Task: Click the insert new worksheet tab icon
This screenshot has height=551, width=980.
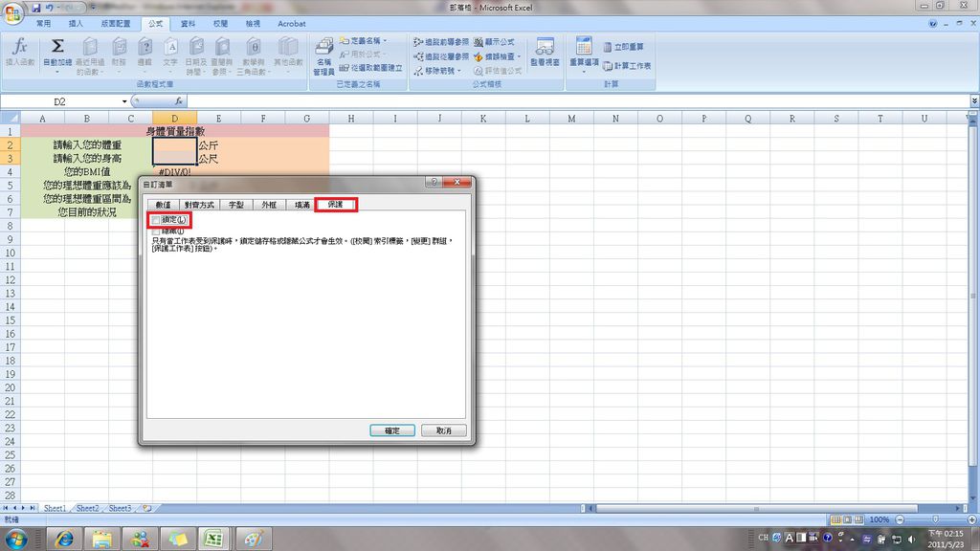Action: coord(146,509)
